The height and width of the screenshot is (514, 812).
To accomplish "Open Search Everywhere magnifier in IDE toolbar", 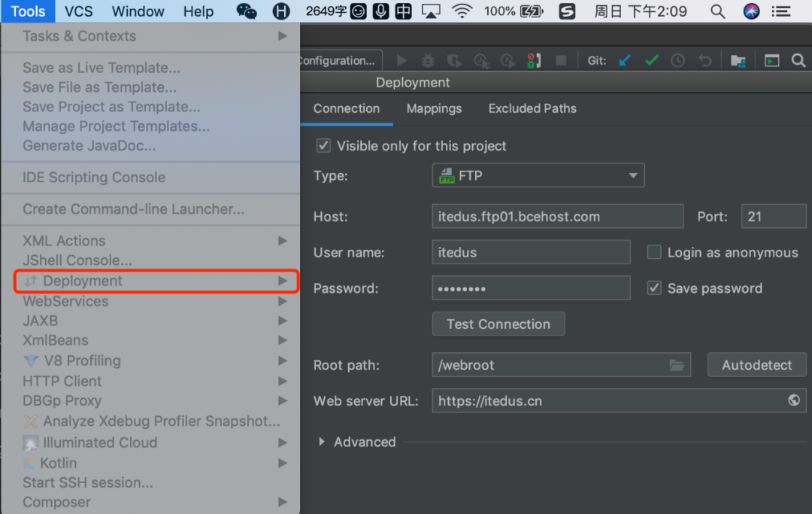I will (798, 61).
